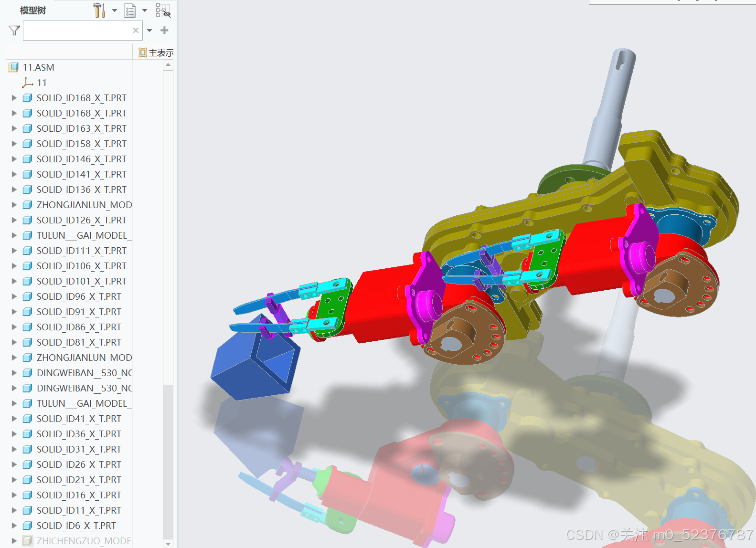Click the tree columns list icon

coord(130,11)
